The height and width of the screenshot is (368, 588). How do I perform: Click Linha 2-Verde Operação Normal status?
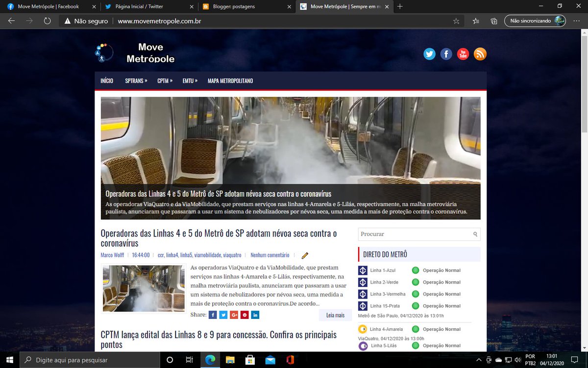(441, 282)
